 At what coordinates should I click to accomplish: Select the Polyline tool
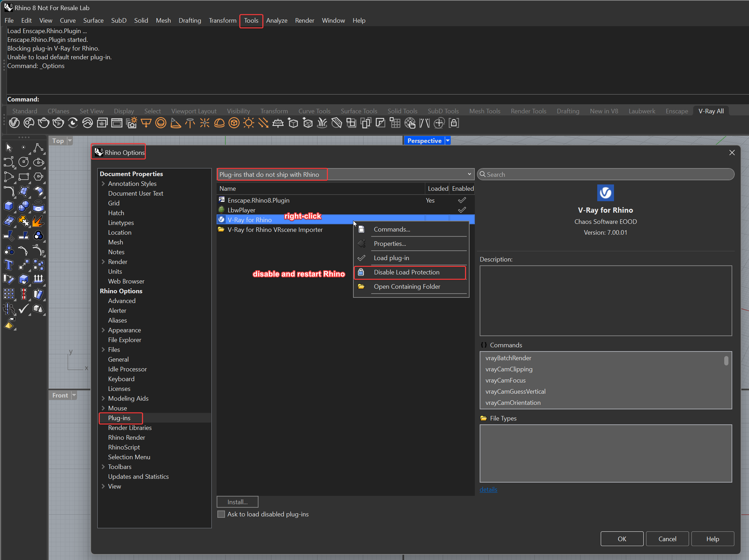click(x=38, y=148)
